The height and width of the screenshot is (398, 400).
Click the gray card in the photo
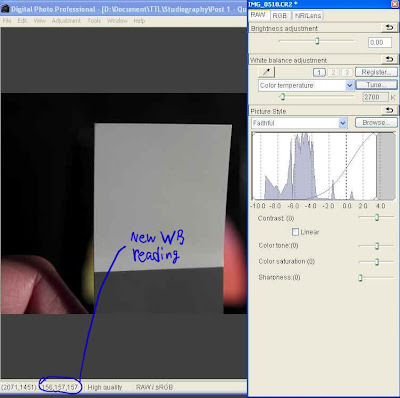click(162, 197)
